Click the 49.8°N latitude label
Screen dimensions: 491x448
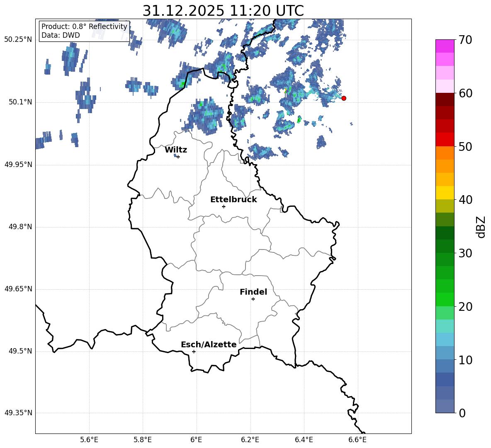(x=21, y=227)
